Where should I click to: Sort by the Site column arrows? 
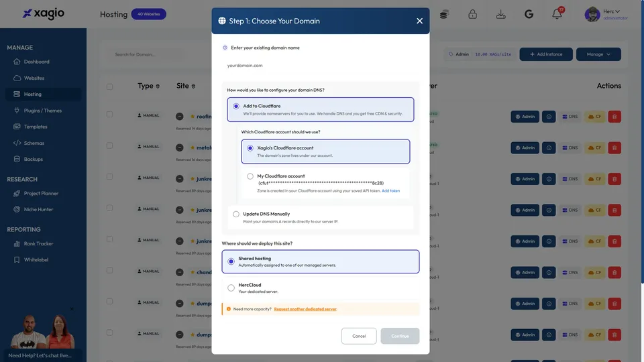click(193, 86)
